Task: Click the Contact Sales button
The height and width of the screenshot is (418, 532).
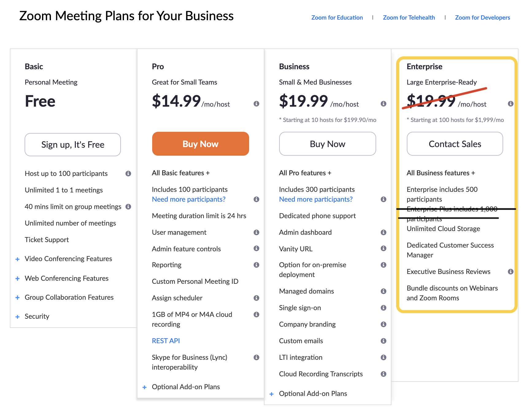Action: [455, 144]
